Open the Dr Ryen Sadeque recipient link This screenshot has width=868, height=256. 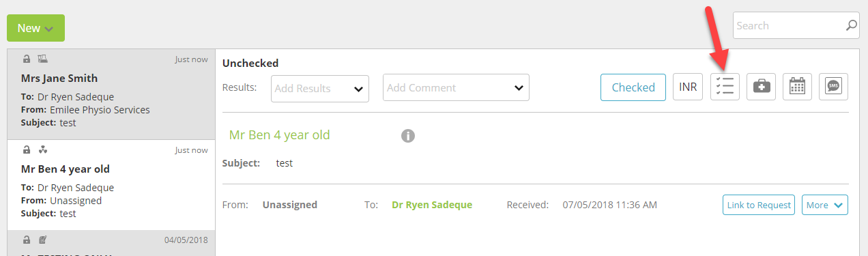(432, 205)
